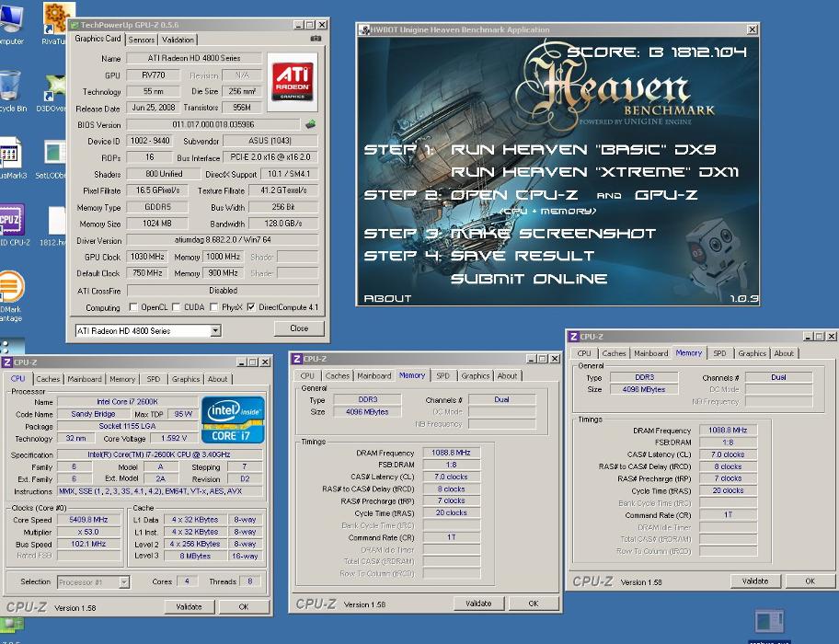Screen dimensions: 839x644
Task: Open the Processor #1 selection dropdown
Action: click(x=124, y=582)
